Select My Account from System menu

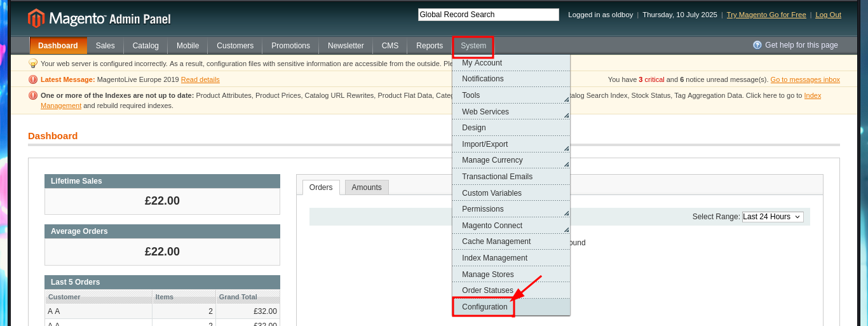point(511,63)
